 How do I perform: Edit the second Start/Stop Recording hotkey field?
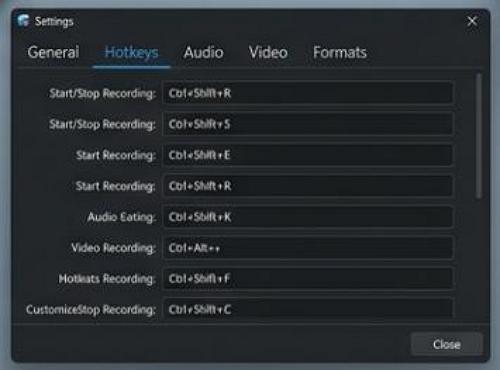[308, 124]
